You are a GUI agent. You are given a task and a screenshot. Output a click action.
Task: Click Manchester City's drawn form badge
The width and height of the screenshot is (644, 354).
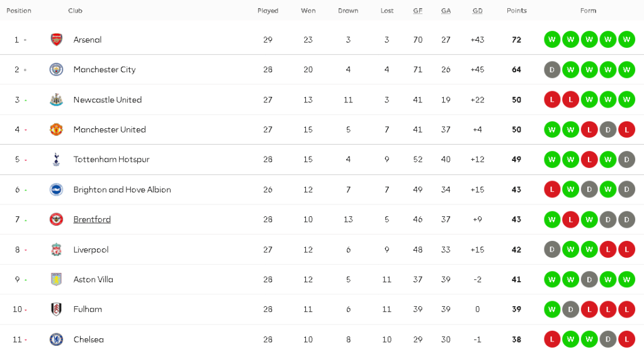[552, 70]
